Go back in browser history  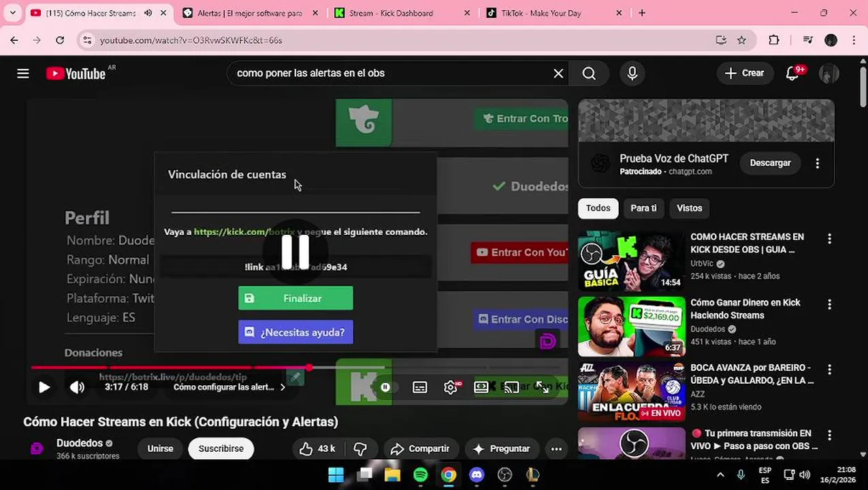(x=14, y=40)
